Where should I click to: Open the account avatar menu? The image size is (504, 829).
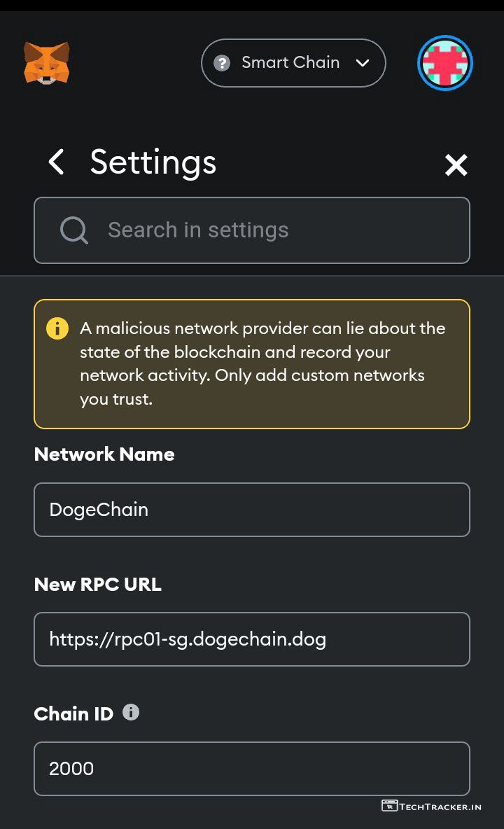445,63
